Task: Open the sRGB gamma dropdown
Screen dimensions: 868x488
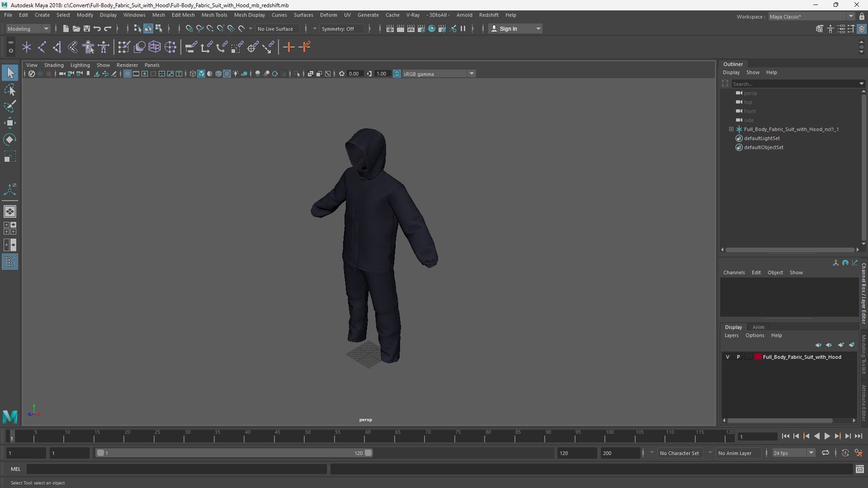Action: (439, 74)
